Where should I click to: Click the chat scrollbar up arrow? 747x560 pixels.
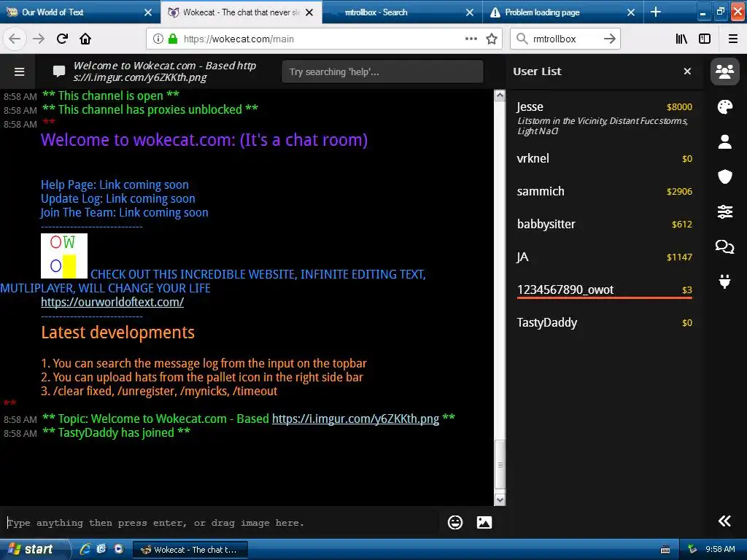500,96
